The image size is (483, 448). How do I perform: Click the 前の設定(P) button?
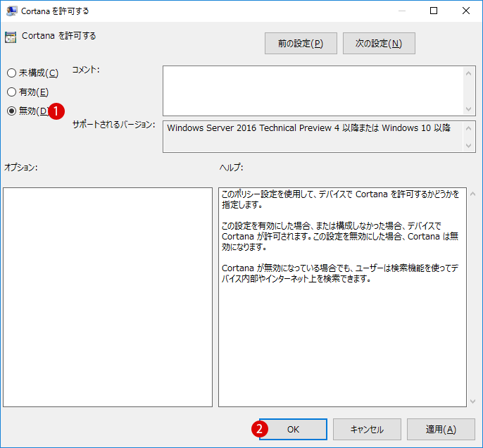301,44
